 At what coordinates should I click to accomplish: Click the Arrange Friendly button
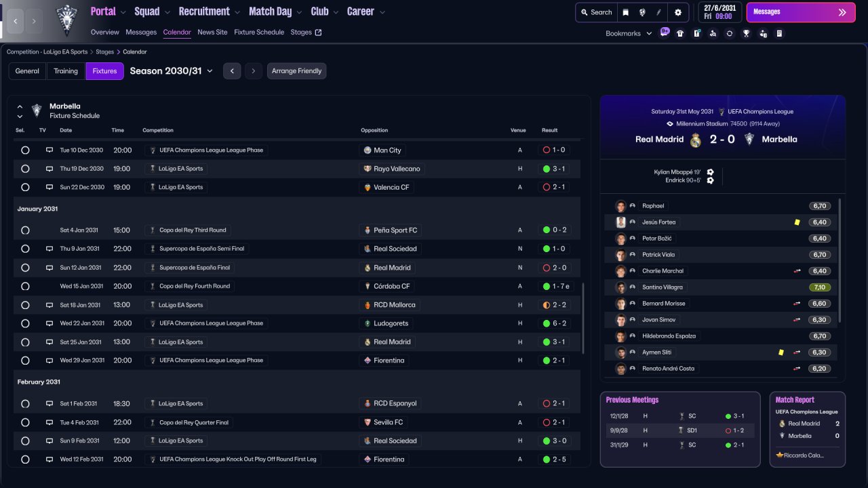point(296,71)
